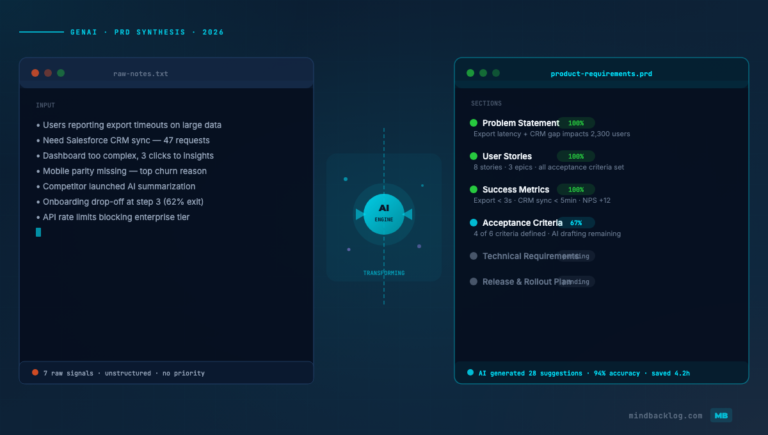Click the 100% badge for User Stories
The width and height of the screenshot is (768, 435).
[x=576, y=156]
